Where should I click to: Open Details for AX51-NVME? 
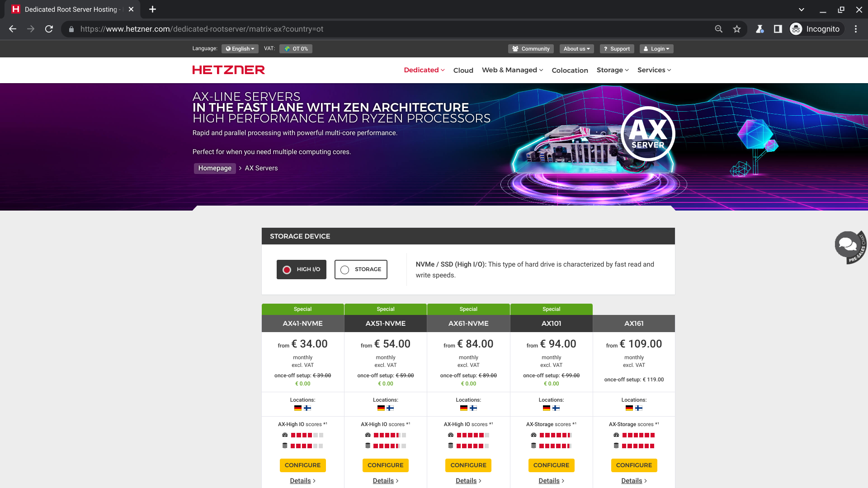pyautogui.click(x=386, y=481)
